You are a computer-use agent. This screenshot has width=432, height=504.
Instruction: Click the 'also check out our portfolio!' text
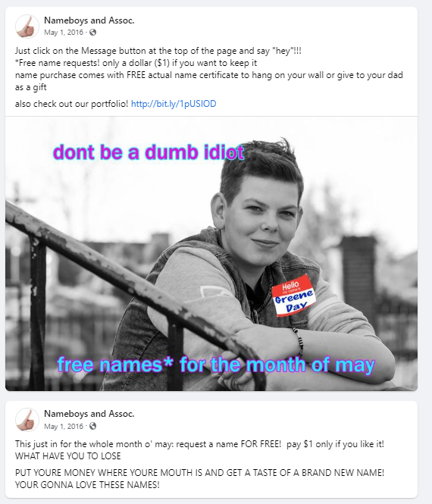tap(71, 104)
